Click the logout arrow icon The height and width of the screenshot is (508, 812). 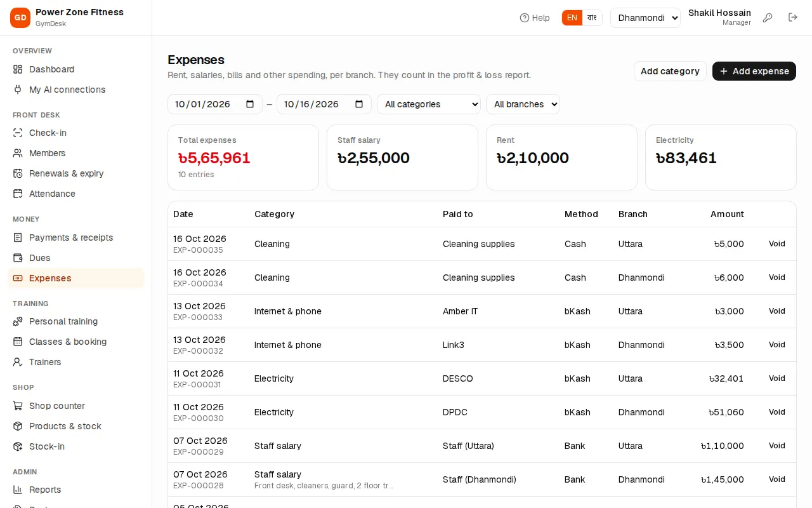tap(793, 18)
